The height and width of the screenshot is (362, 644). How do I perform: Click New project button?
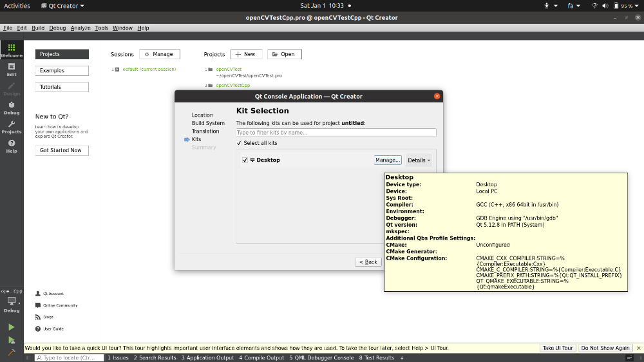tap(246, 54)
